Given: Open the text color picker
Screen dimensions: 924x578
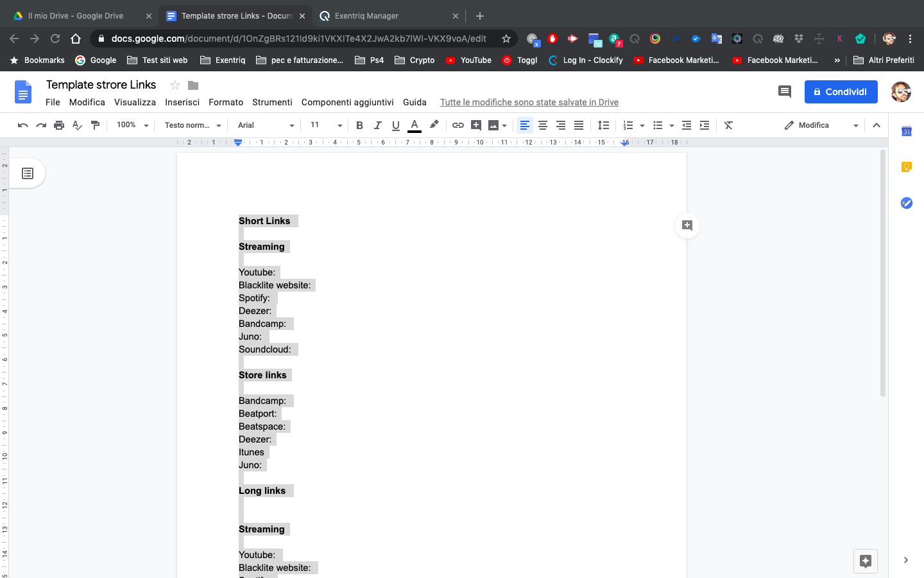Looking at the screenshot, I should click(x=415, y=125).
